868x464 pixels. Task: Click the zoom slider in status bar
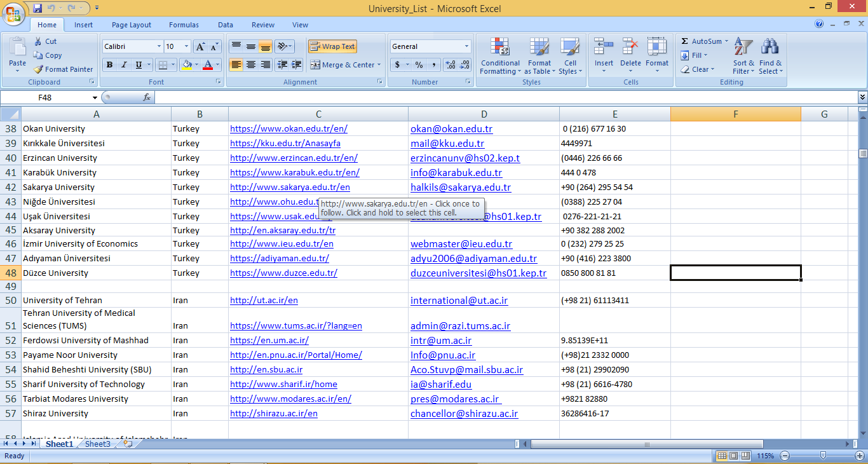[823, 456]
